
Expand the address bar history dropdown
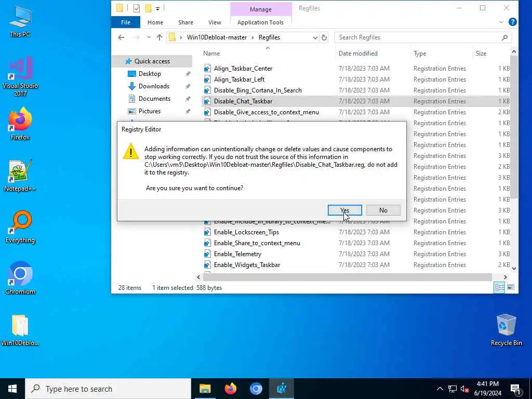(315, 37)
